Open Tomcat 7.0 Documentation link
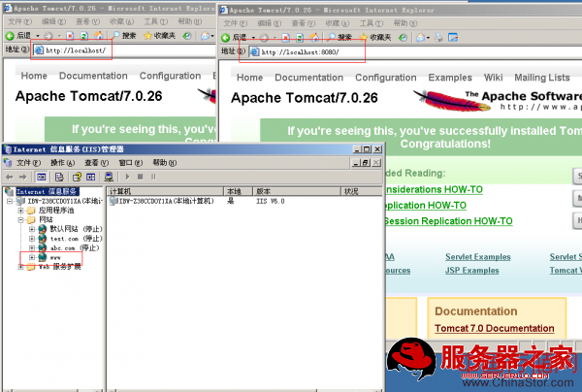The width and height of the screenshot is (582, 392). (x=494, y=329)
